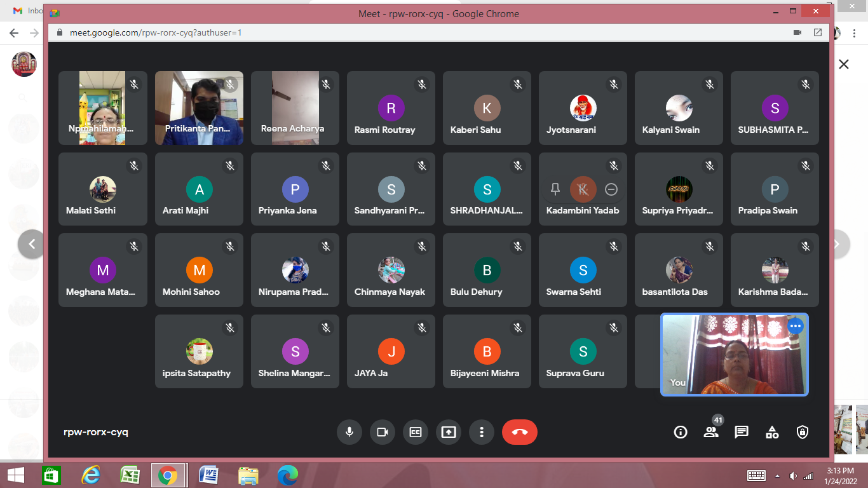Show everyone via the people icon

[x=711, y=432]
